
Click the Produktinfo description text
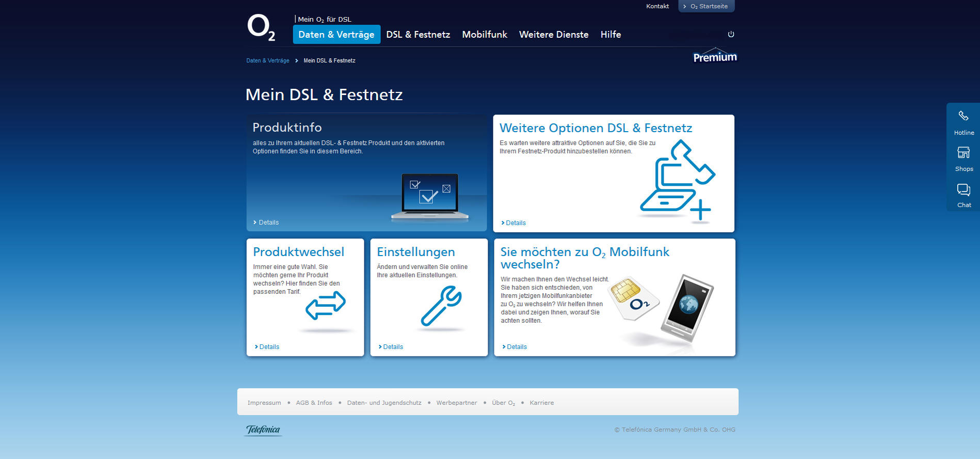point(348,147)
